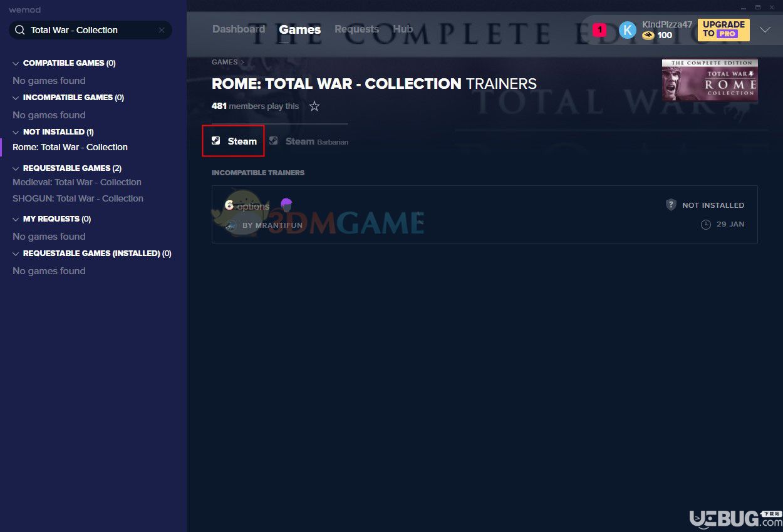The width and height of the screenshot is (783, 532).
Task: Open the red notifications badge
Action: pyautogui.click(x=599, y=29)
